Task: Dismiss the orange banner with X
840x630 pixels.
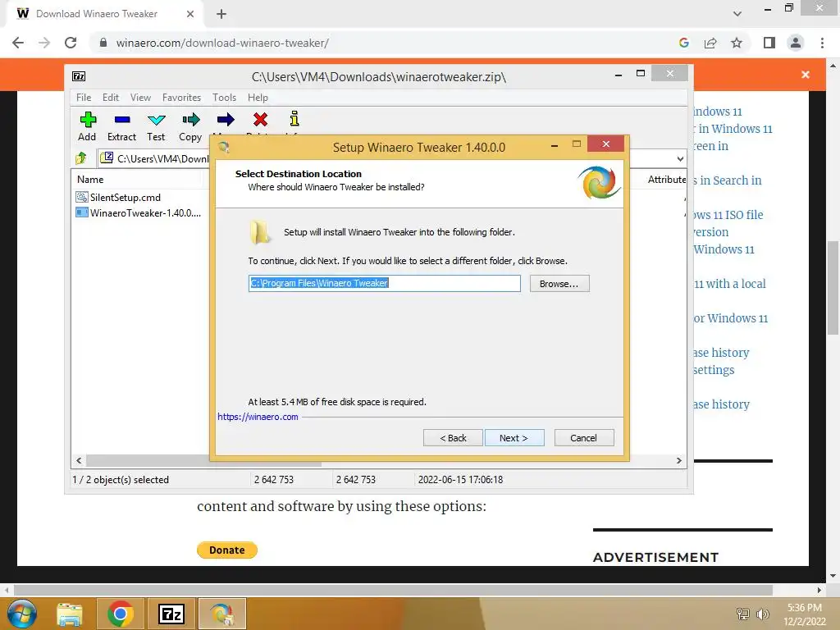Action: pyautogui.click(x=806, y=75)
